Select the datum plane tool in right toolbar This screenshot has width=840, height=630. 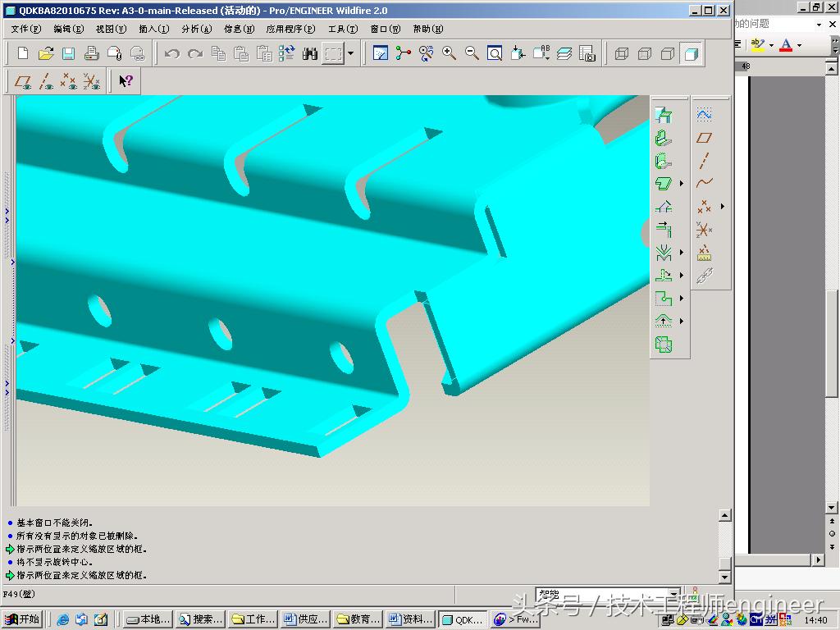click(x=704, y=138)
